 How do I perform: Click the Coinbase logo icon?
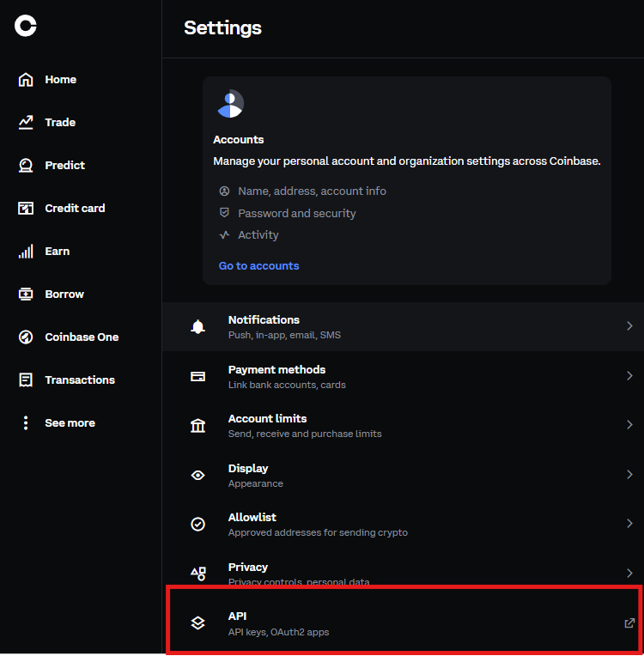(26, 26)
